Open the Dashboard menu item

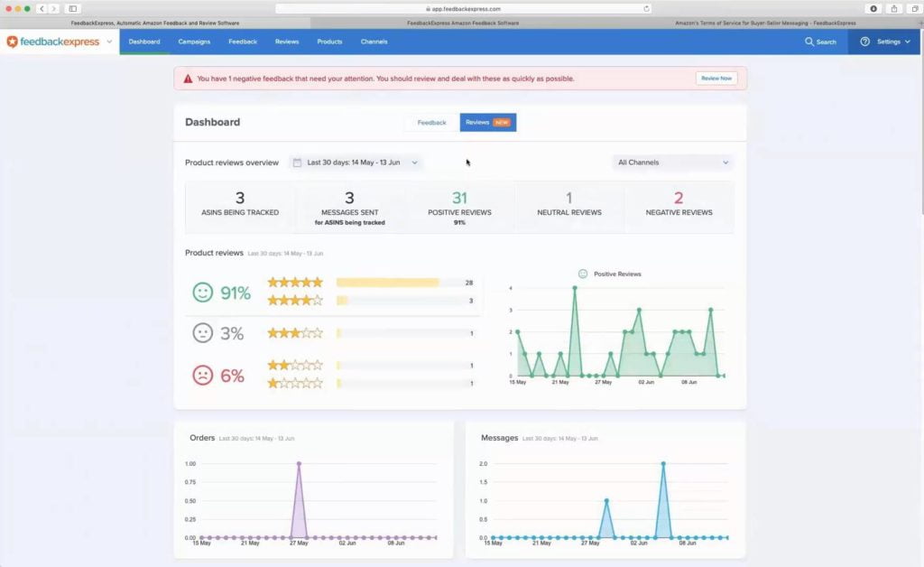[x=144, y=42]
